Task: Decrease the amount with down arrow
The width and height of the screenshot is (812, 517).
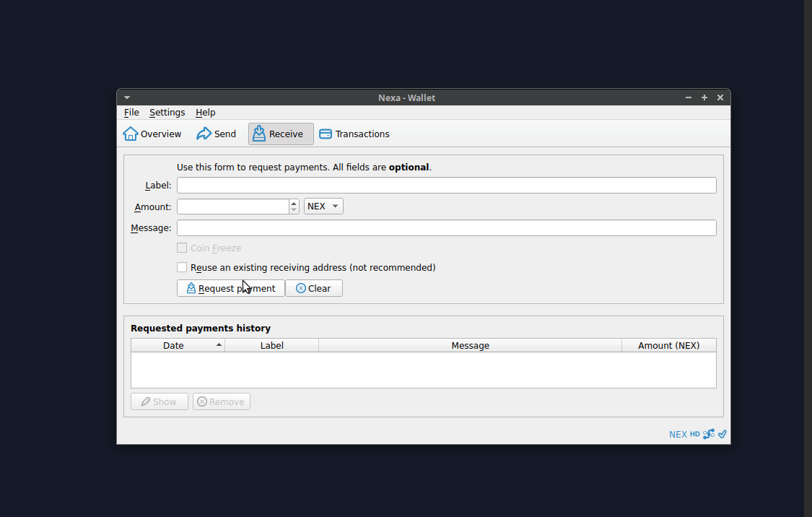Action: [x=294, y=210]
